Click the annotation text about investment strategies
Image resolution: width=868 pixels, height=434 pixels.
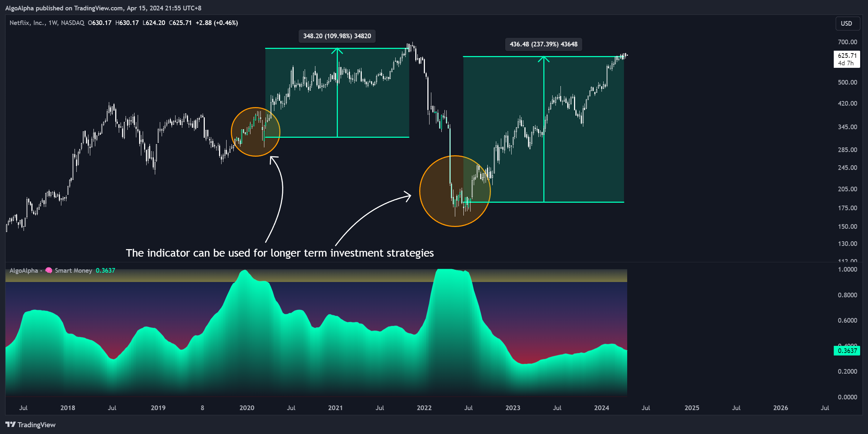tap(280, 253)
